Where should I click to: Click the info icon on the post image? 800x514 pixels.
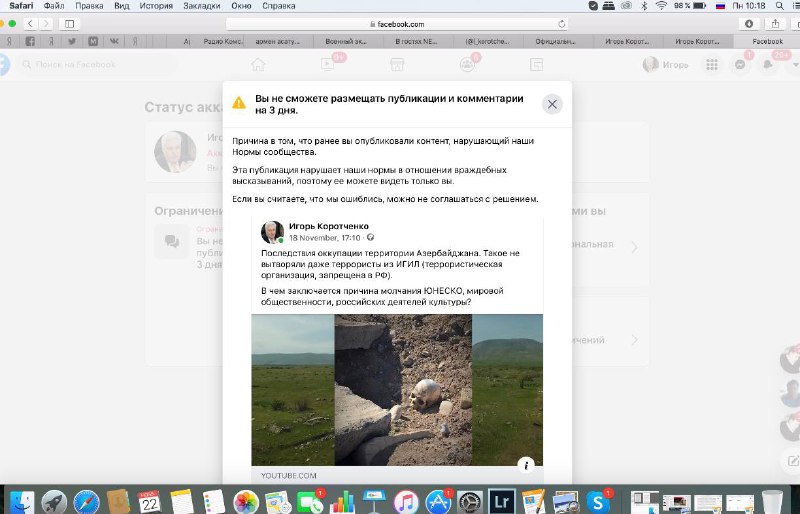pos(526,464)
